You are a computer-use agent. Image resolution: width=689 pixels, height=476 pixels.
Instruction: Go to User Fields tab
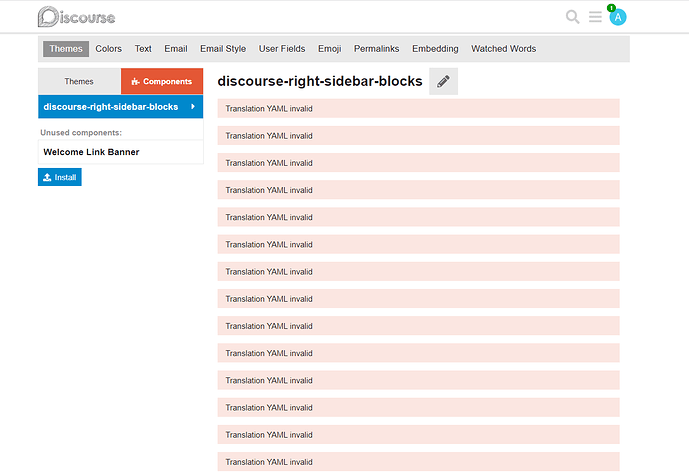[282, 49]
